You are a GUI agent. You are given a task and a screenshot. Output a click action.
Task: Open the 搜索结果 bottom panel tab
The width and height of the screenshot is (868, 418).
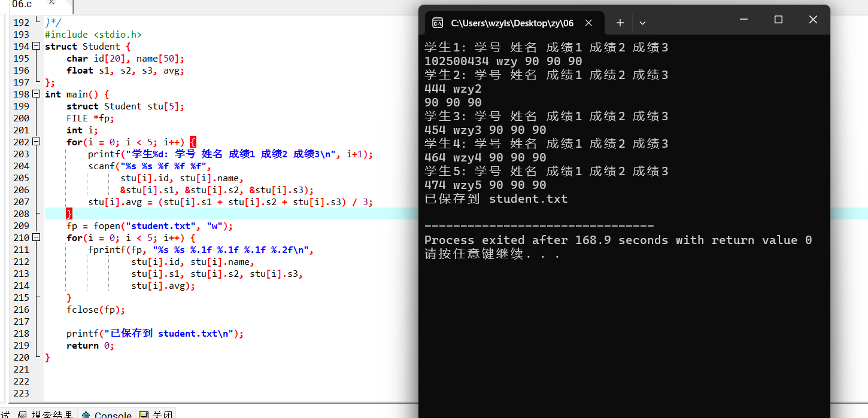[x=45, y=414]
